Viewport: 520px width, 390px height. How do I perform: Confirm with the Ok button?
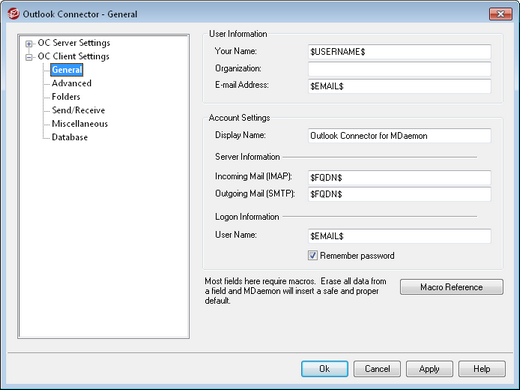(x=325, y=369)
